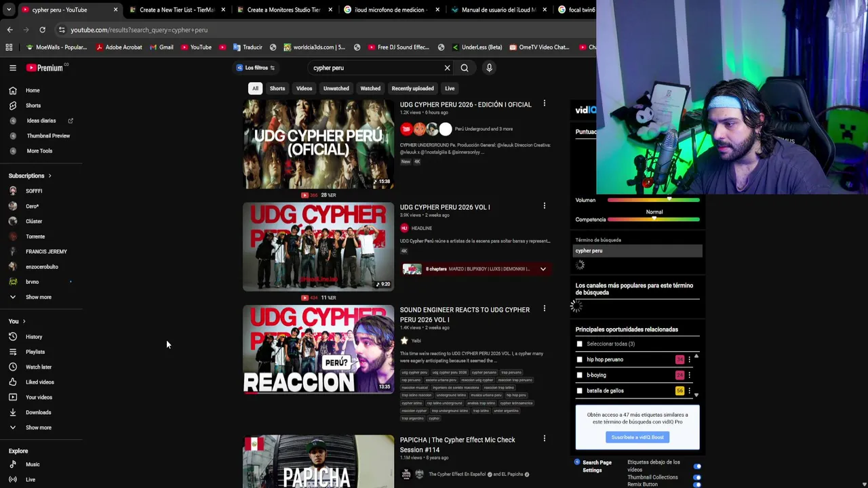Open Ideas diarias in the sidebar
Viewport: 868px width, 488px height.
pyautogui.click(x=41, y=121)
